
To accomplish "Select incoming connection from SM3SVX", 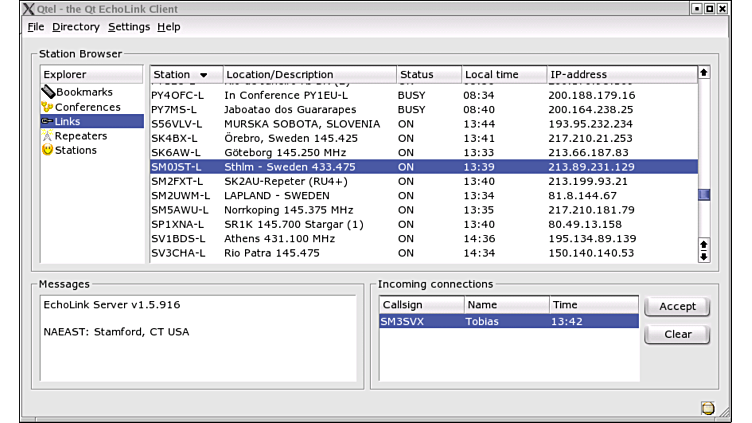I will (508, 322).
